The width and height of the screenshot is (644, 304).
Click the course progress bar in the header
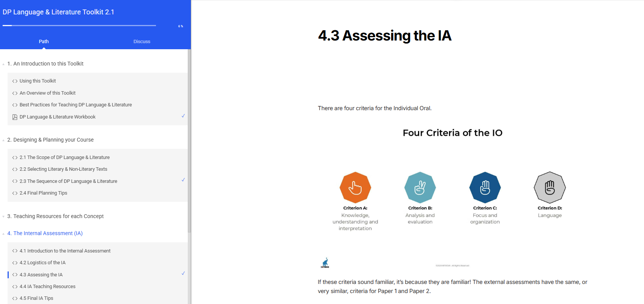(x=79, y=25)
